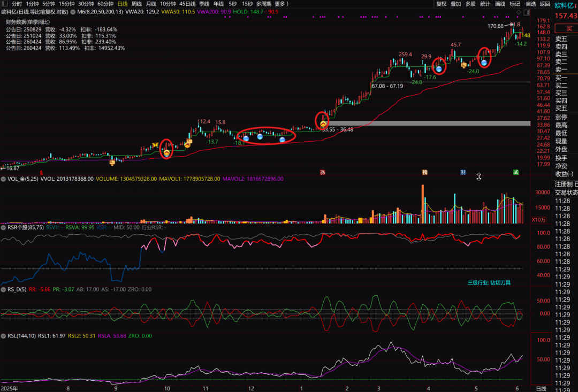Click the X10万 volume unit label
The image size is (578, 392).
point(538,220)
